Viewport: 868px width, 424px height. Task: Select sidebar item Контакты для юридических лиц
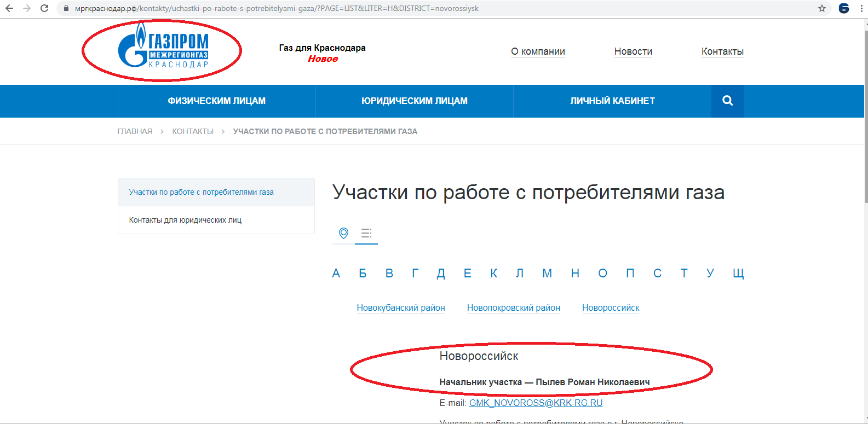(x=216, y=220)
